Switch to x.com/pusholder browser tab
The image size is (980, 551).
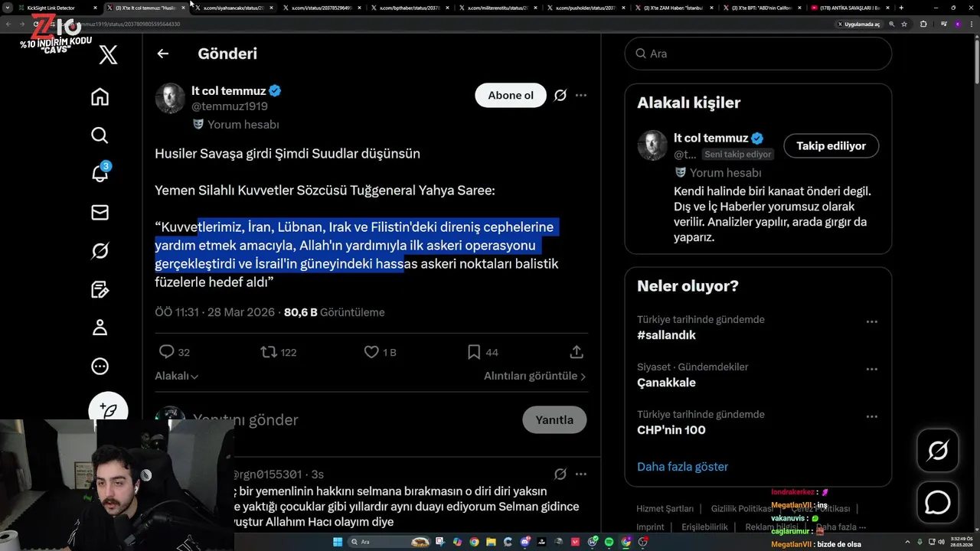[586, 8]
